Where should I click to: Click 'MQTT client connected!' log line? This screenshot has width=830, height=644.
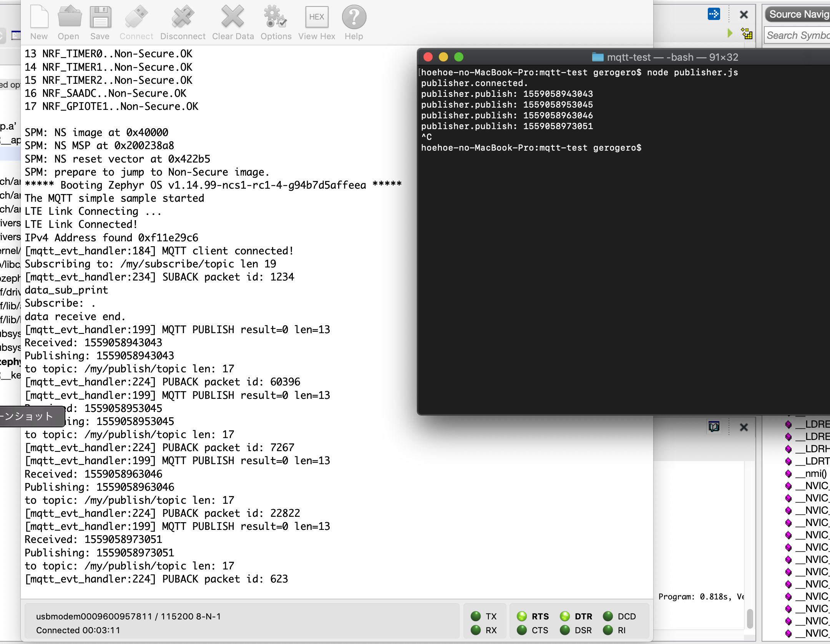pyautogui.click(x=159, y=251)
